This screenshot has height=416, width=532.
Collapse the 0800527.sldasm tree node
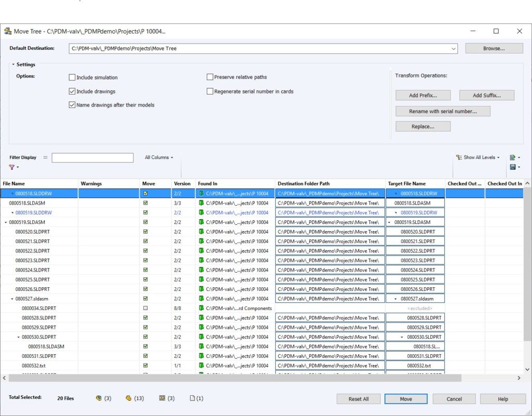pyautogui.click(x=12, y=299)
